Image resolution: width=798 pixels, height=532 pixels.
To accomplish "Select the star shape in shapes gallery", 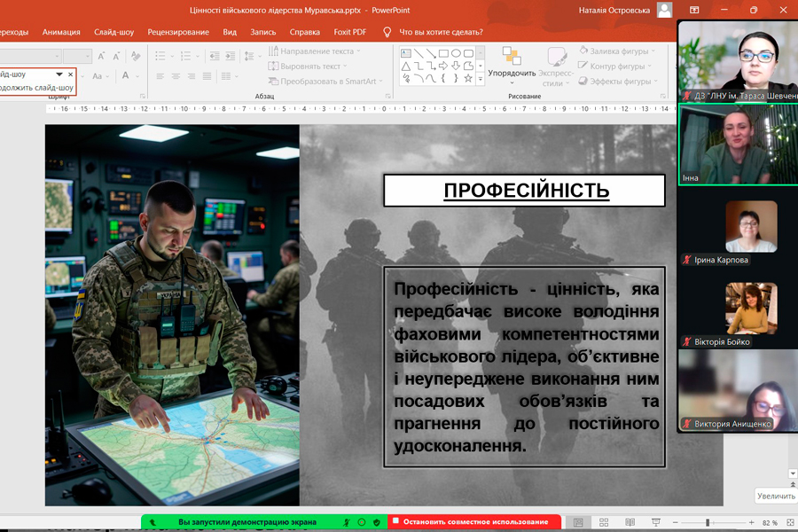I will pyautogui.click(x=468, y=78).
